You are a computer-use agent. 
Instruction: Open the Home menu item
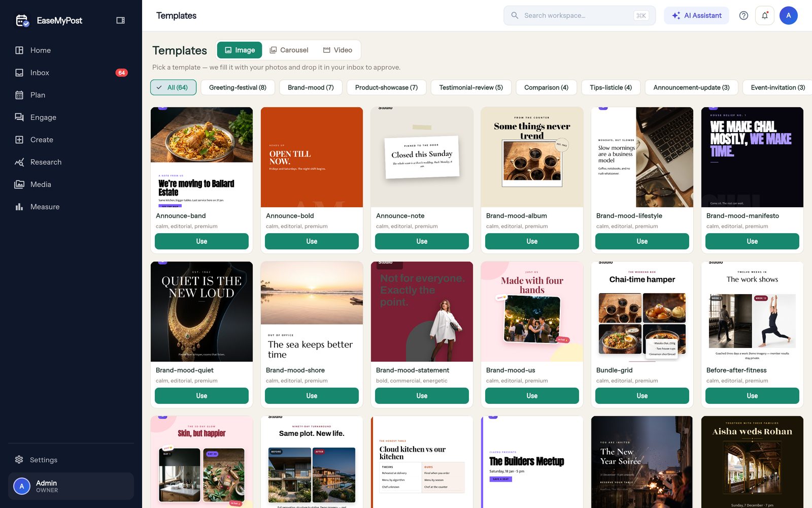click(71, 50)
